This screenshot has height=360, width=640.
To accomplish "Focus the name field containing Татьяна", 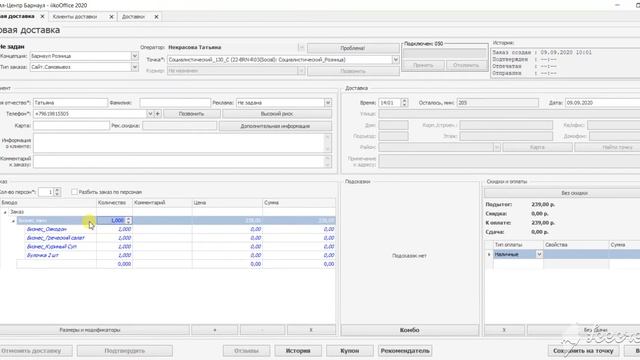I will point(70,103).
